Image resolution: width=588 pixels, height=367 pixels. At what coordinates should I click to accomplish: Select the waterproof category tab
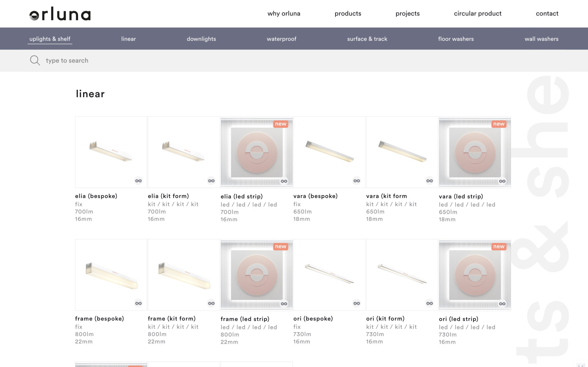281,39
